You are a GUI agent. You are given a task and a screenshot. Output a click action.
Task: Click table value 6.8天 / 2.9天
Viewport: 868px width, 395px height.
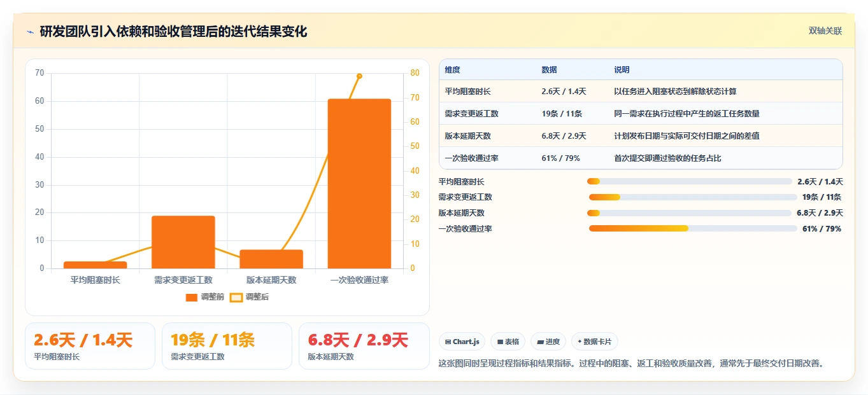pyautogui.click(x=564, y=136)
